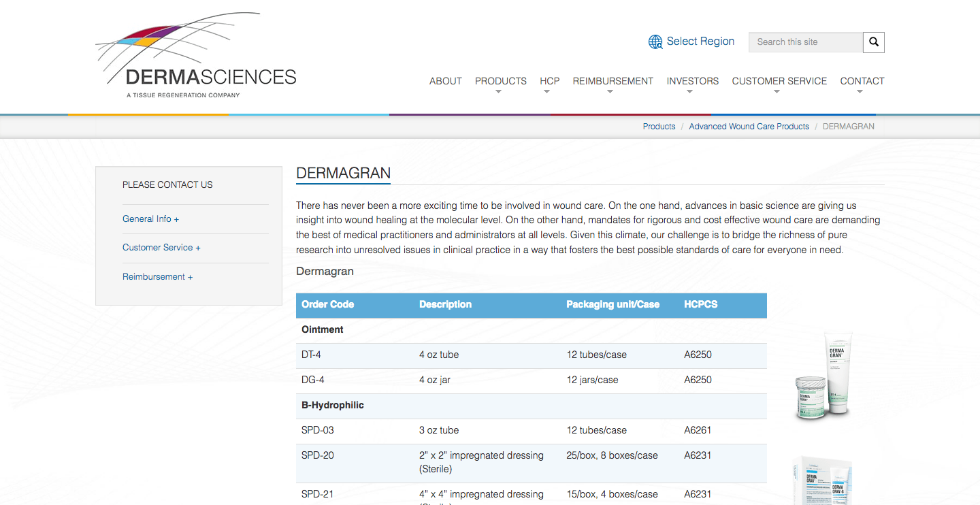Click the DERMAGRAN breadcrumb text

pyautogui.click(x=849, y=127)
